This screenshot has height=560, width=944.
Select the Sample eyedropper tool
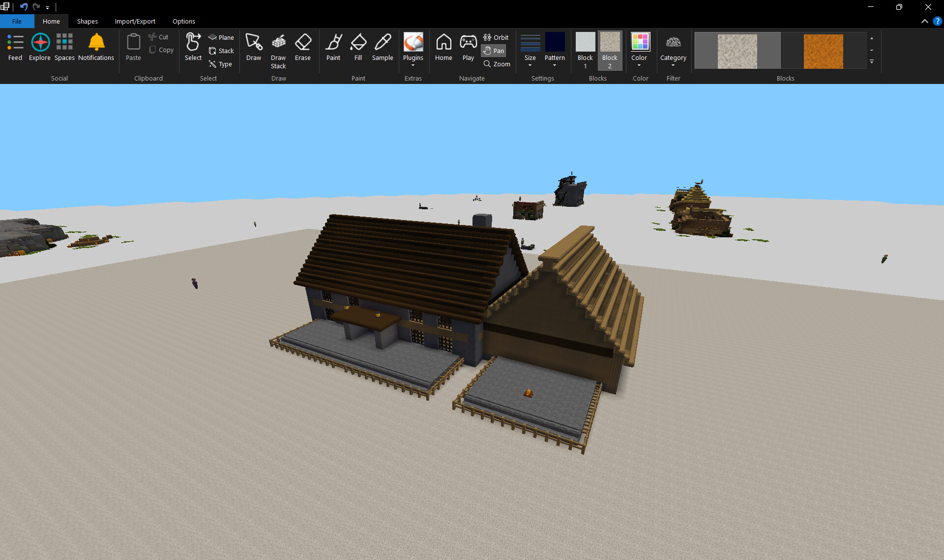point(383,47)
